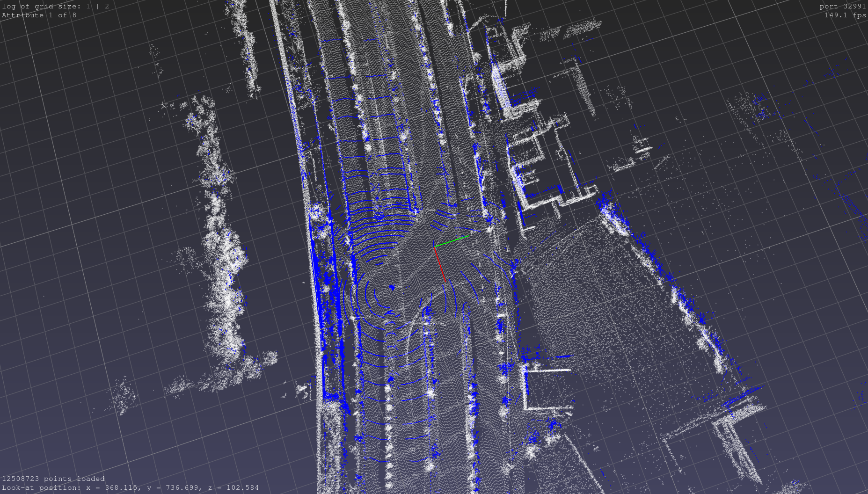Click the origin where red and green axes meet
The width and height of the screenshot is (868, 494).
434,247
